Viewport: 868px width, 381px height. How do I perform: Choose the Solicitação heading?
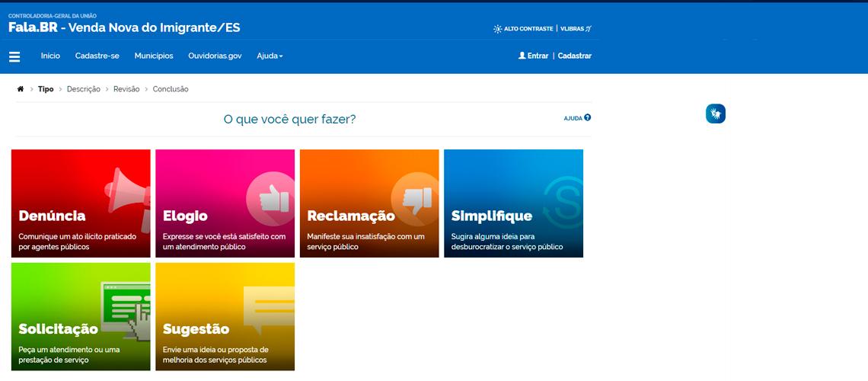tap(58, 329)
